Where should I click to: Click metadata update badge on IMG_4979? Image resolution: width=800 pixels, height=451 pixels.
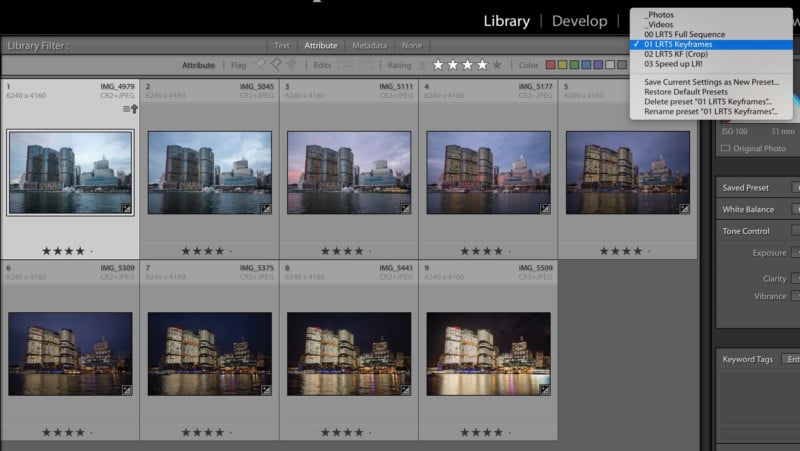(130, 109)
